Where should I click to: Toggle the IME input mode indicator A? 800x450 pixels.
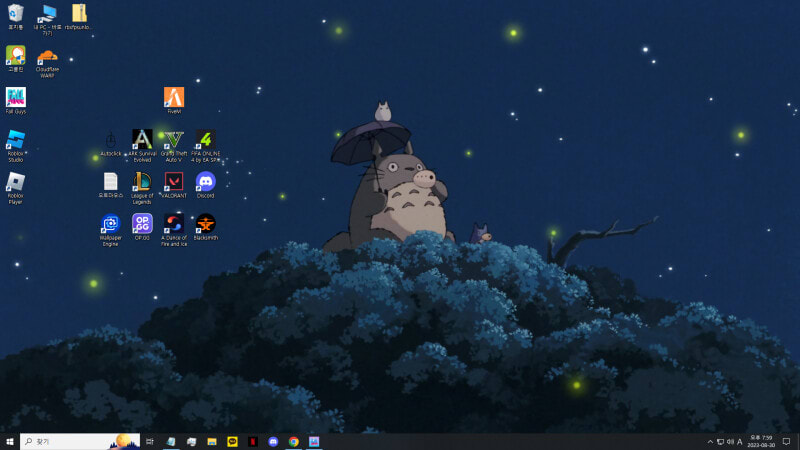pos(740,442)
